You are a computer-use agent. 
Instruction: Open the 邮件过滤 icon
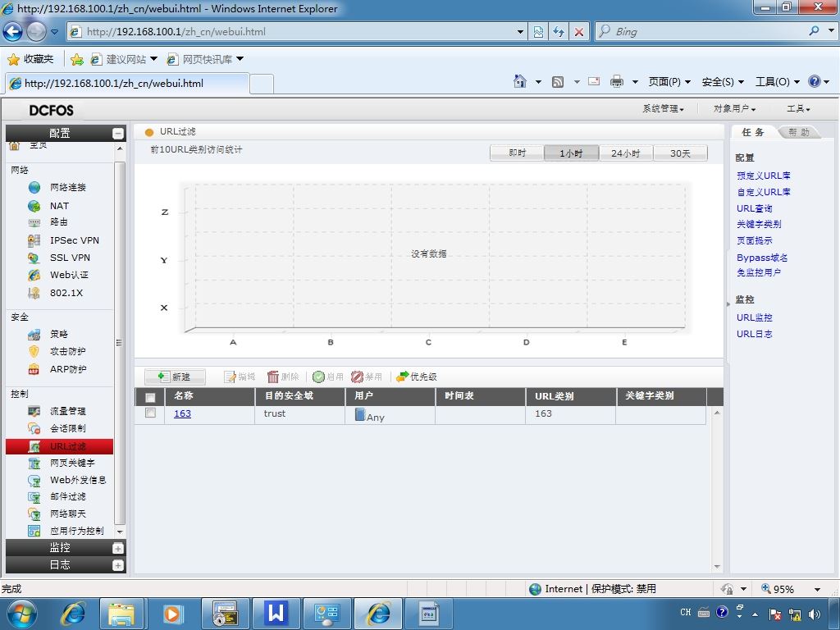(34, 497)
